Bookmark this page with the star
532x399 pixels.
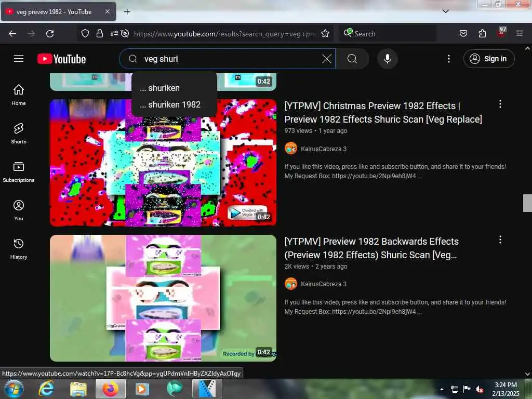point(325,34)
